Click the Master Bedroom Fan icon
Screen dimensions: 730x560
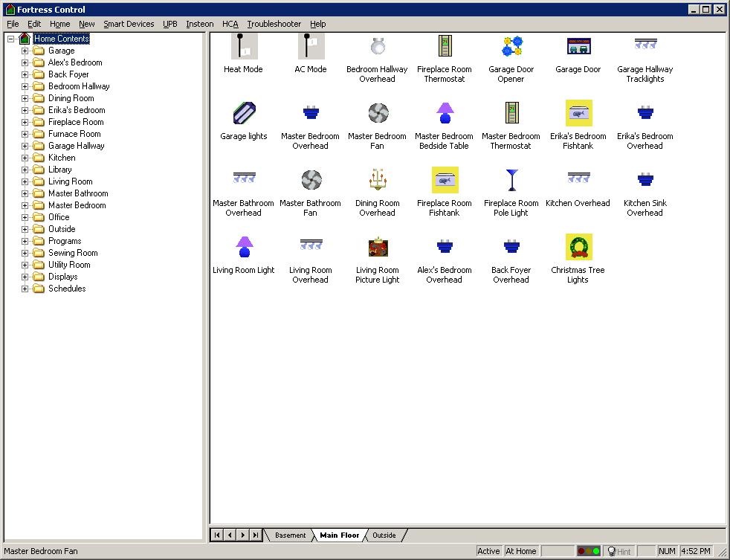(x=378, y=114)
